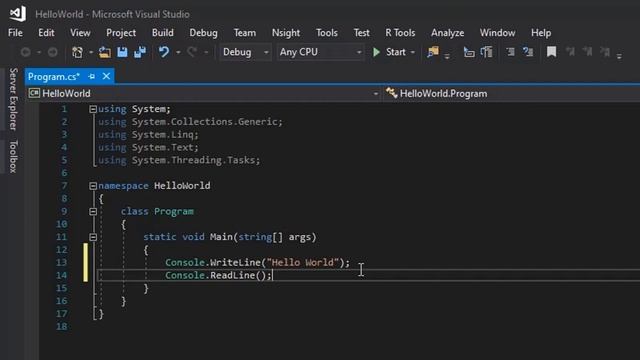
Task: Go to the previous bookmark icon
Action: (570, 52)
